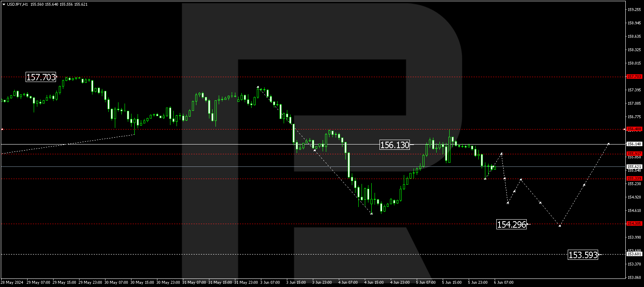Open the chart menu triangle beside USDJPY,H1
Viewport: 644px width, 287px height.
click(4, 4)
